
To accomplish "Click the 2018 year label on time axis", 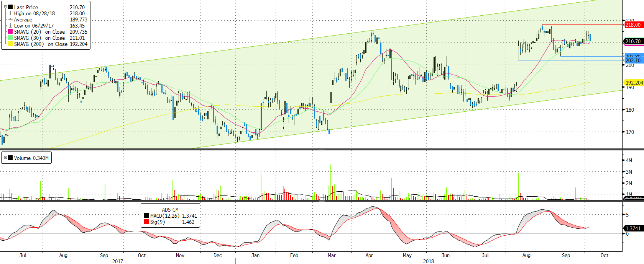I will (429, 261).
